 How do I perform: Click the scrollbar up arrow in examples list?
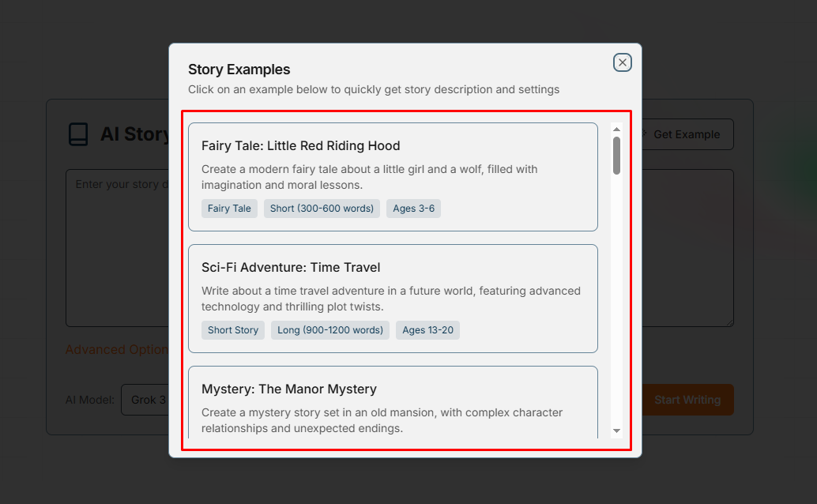(x=616, y=130)
